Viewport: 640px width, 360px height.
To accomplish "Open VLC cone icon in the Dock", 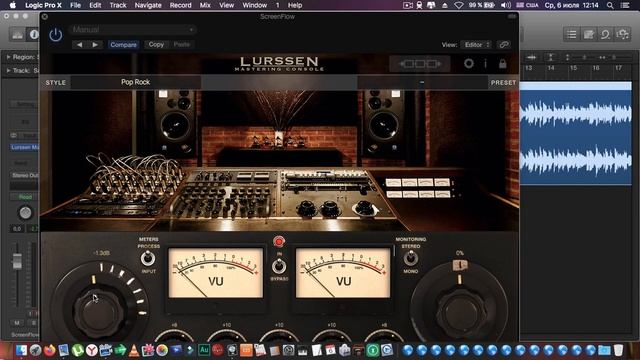I will [x=134, y=350].
